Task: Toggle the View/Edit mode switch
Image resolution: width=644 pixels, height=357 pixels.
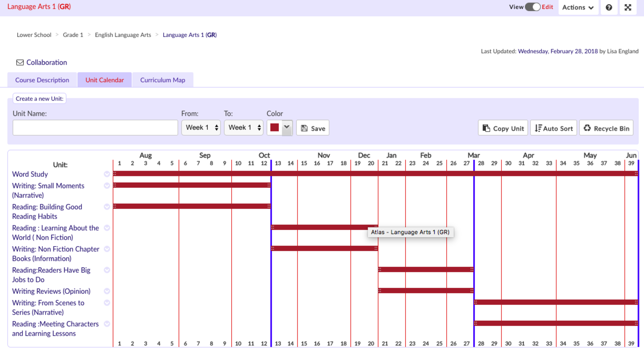Action: [532, 7]
